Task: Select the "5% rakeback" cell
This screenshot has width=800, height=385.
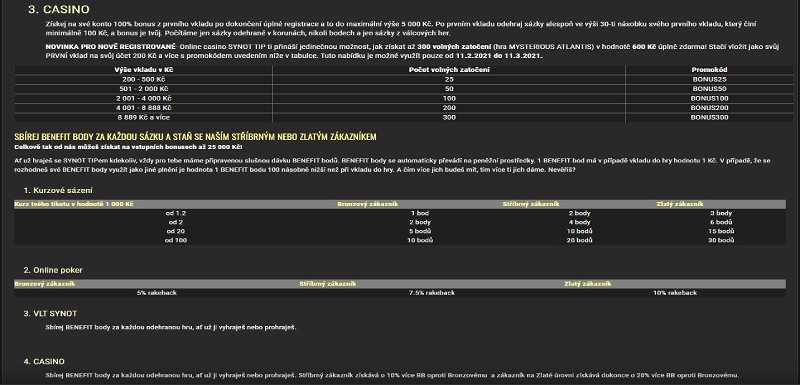Action: (157, 293)
